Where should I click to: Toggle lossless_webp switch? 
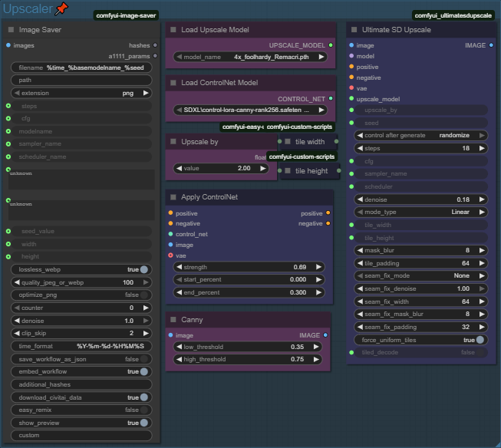pos(144,269)
